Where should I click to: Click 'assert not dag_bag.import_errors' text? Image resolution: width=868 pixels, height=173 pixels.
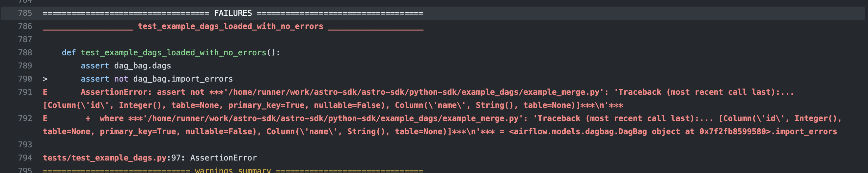click(157, 79)
